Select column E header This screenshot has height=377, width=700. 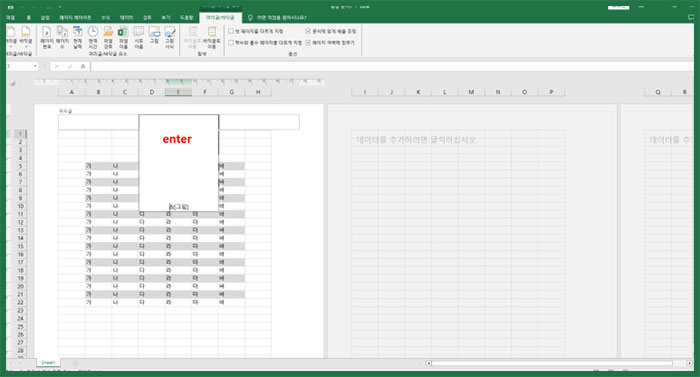178,92
